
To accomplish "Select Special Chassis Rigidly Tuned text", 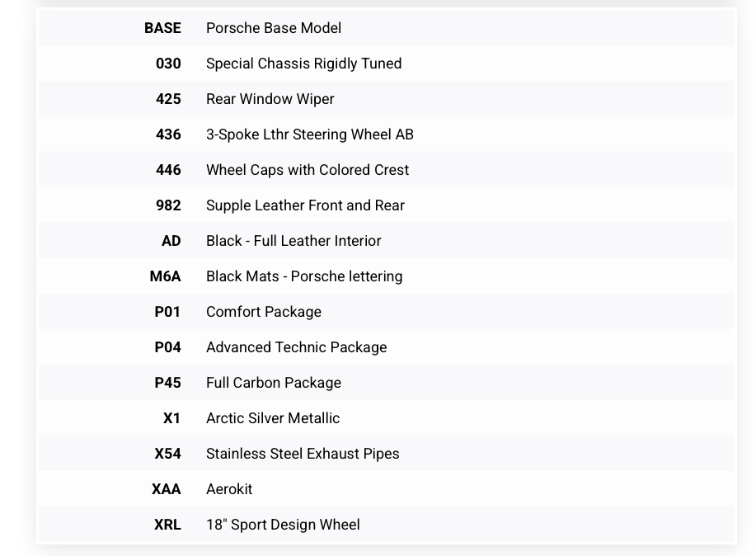I will pos(303,64).
